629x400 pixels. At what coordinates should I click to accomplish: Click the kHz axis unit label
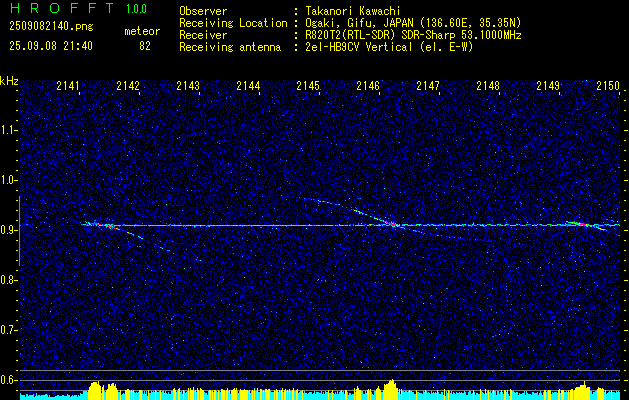click(9, 81)
